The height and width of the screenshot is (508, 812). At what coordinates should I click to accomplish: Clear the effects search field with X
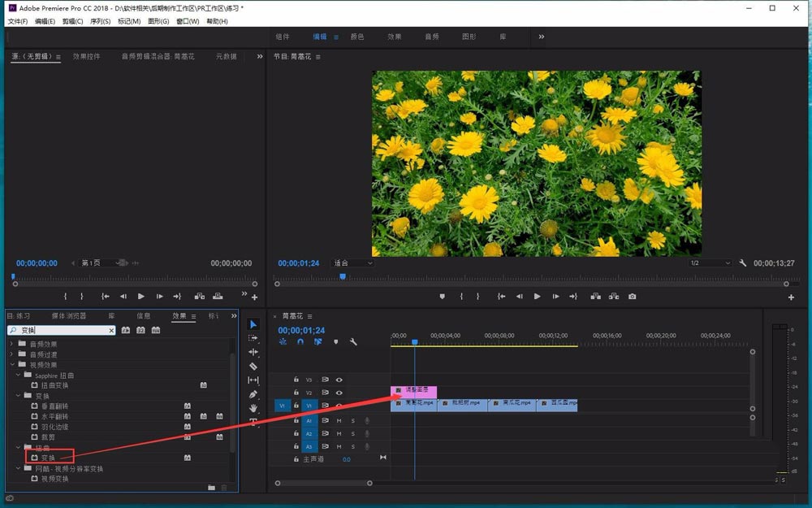[x=111, y=331]
